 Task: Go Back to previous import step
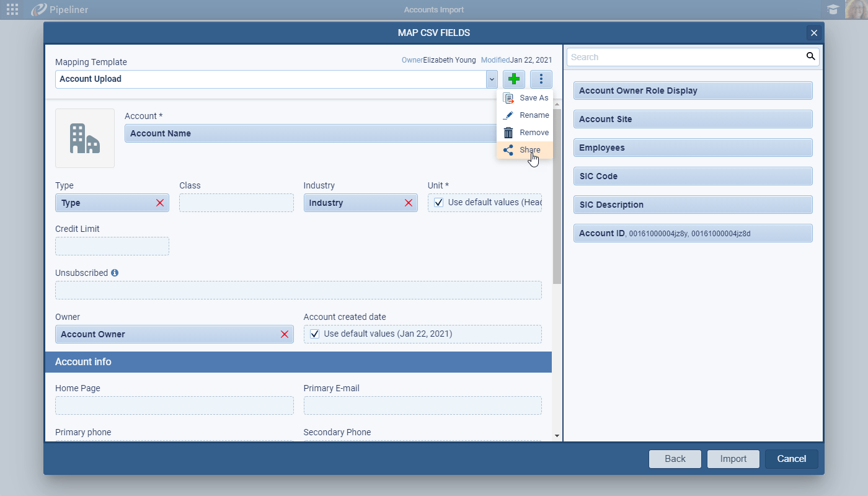pyautogui.click(x=675, y=459)
